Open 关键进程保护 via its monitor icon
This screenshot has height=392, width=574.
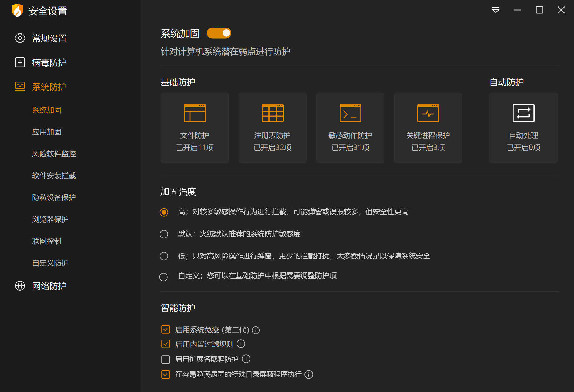pos(428,113)
